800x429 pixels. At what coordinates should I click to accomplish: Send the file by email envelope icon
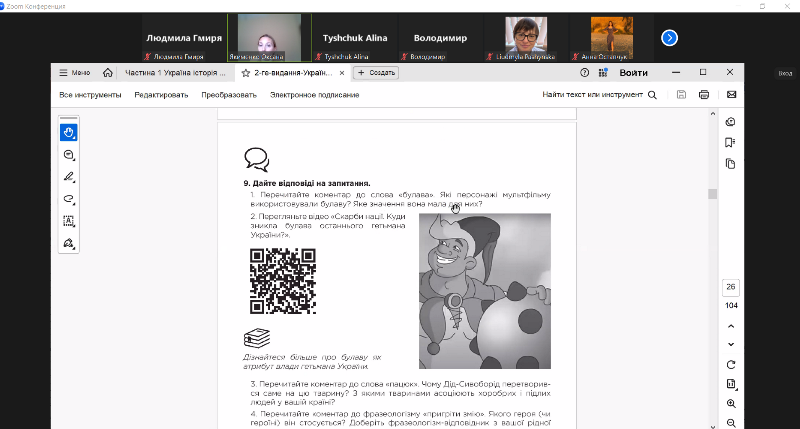[731, 95]
